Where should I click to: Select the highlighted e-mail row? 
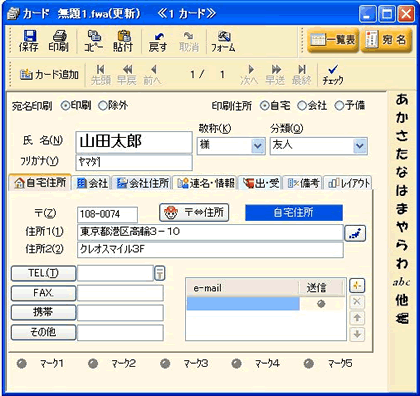[243, 304]
